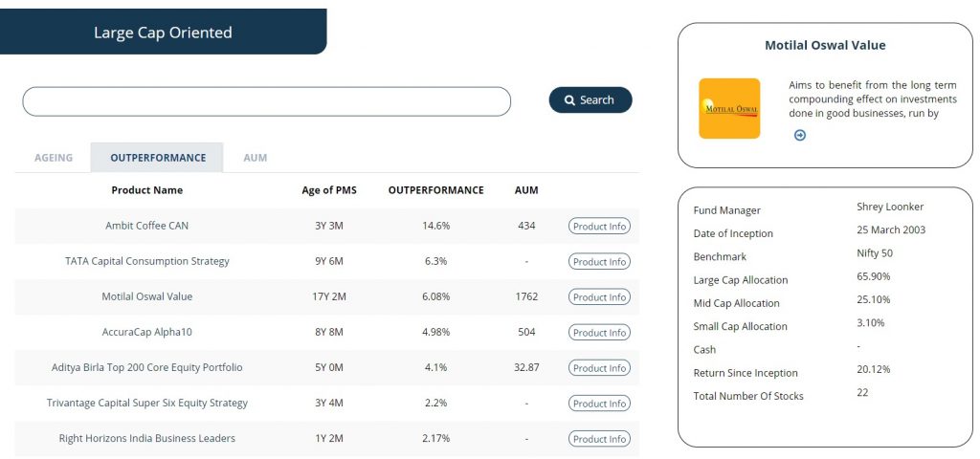
Task: Click the 14.6% outperformance value
Action: point(435,226)
